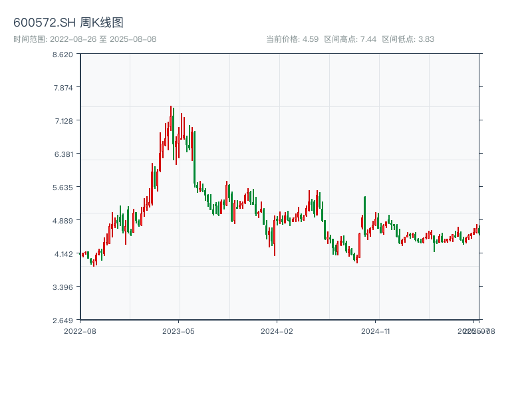Image resolution: width=532 pixels, height=399 pixels.
Task: Click the chart title 600572.SH 周K线图
Action: click(68, 23)
